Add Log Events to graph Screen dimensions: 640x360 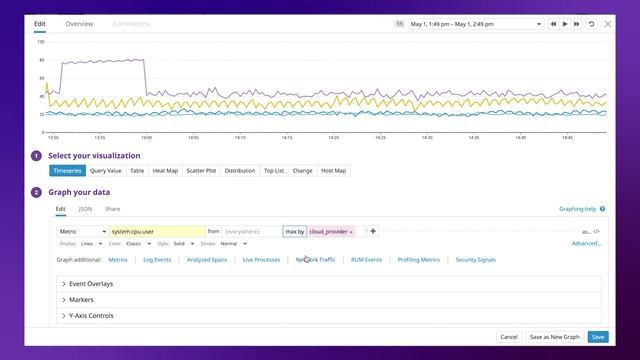pyautogui.click(x=157, y=260)
